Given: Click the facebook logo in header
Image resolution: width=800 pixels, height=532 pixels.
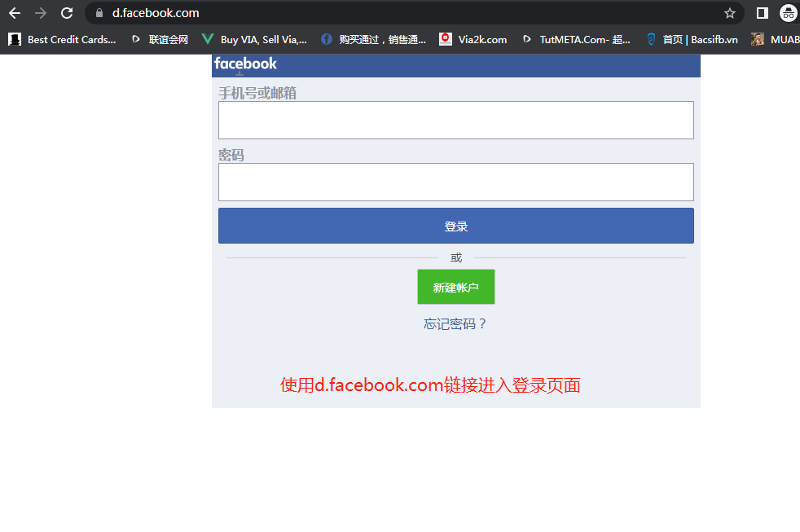Looking at the screenshot, I should pyautogui.click(x=245, y=64).
